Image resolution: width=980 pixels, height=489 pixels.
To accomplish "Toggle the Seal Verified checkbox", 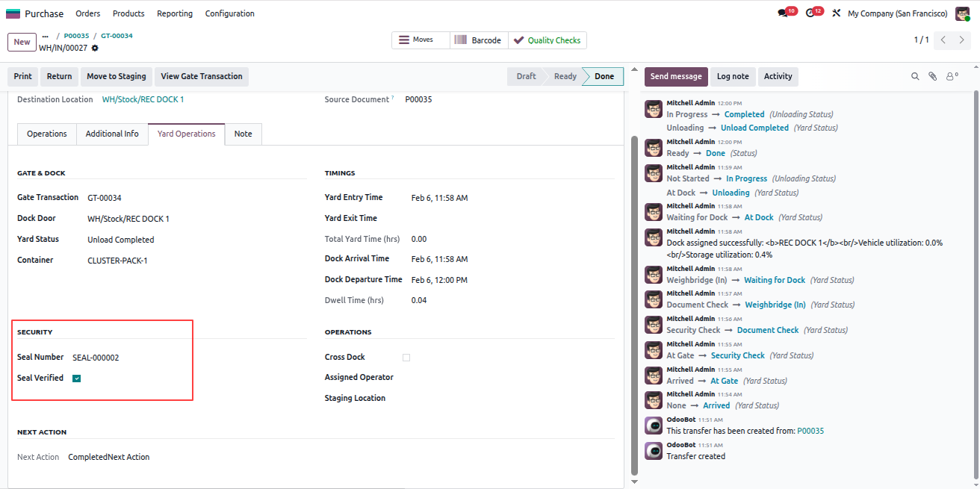I will [77, 379].
